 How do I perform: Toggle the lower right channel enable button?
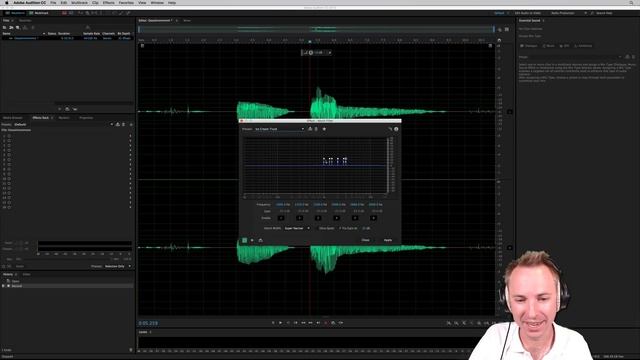point(510,248)
